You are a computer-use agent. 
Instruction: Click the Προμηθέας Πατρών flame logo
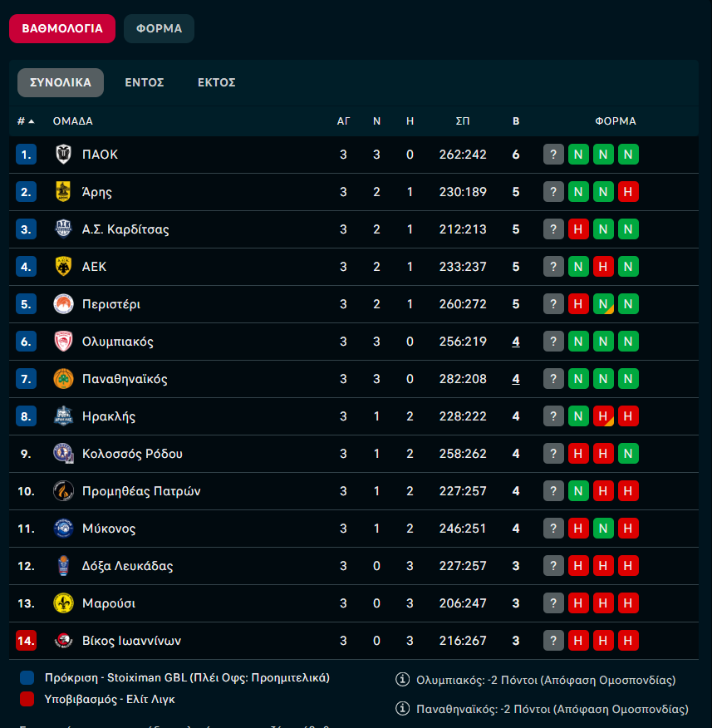pyautogui.click(x=63, y=491)
